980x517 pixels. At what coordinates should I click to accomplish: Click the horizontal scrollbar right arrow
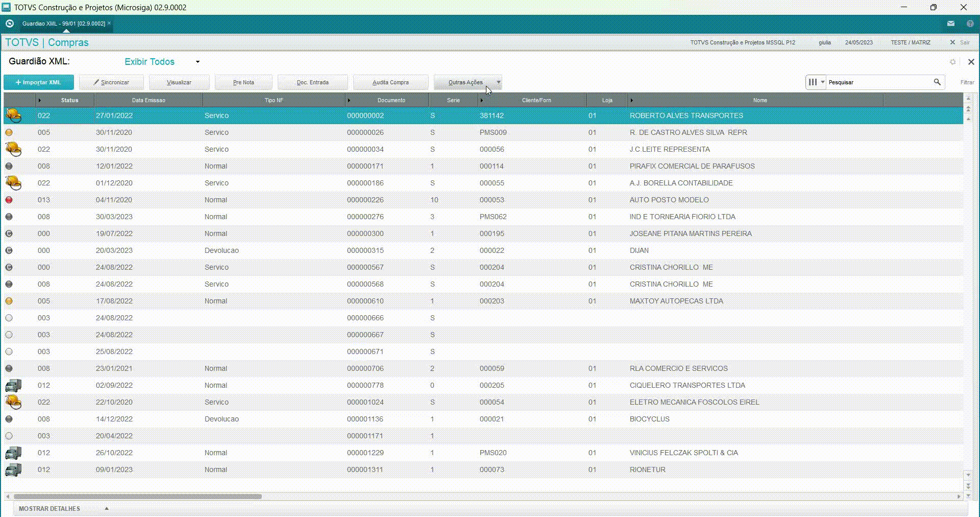tap(959, 496)
